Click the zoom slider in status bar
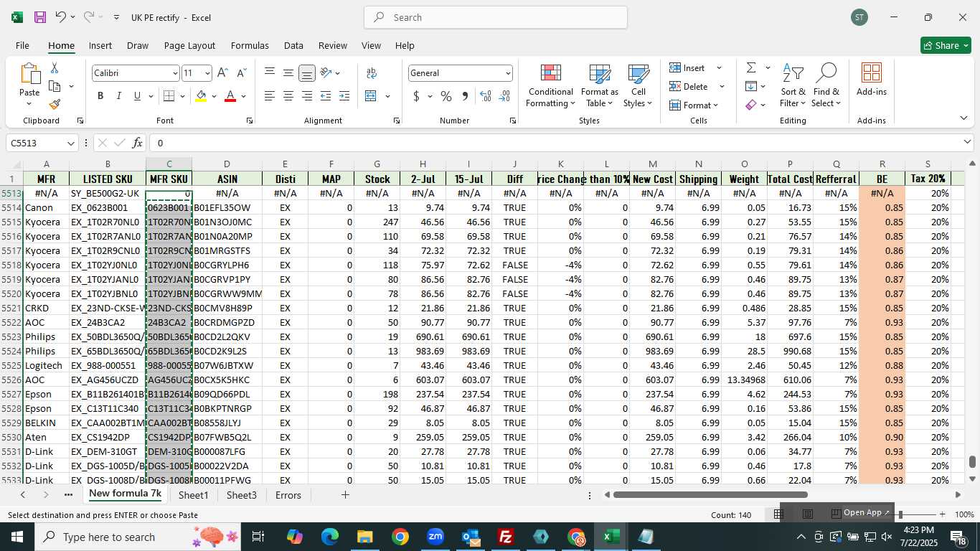Image resolution: width=980 pixels, height=551 pixels. (x=900, y=514)
